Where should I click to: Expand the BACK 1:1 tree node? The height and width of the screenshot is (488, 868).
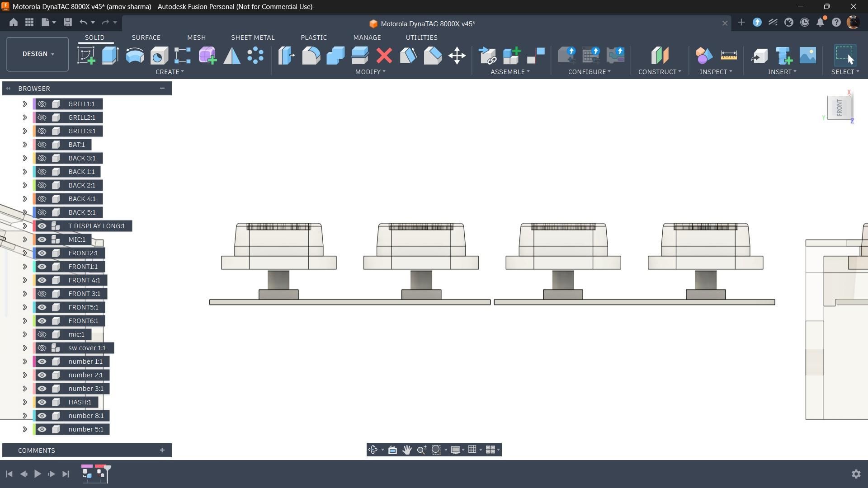[x=25, y=172]
